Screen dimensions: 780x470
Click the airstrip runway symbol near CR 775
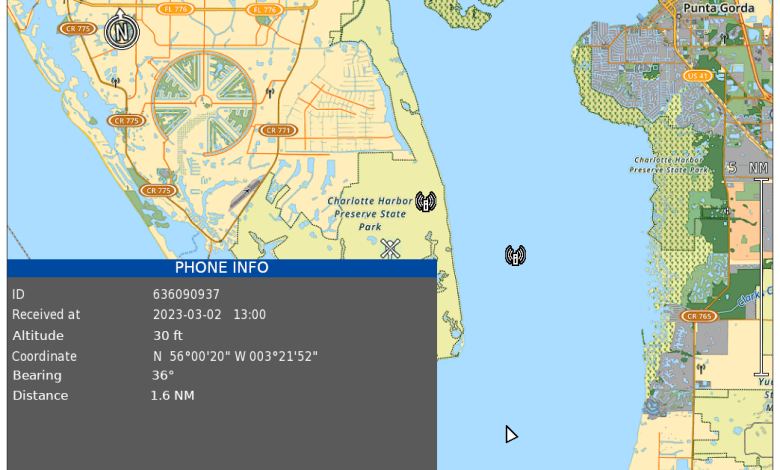point(246,192)
